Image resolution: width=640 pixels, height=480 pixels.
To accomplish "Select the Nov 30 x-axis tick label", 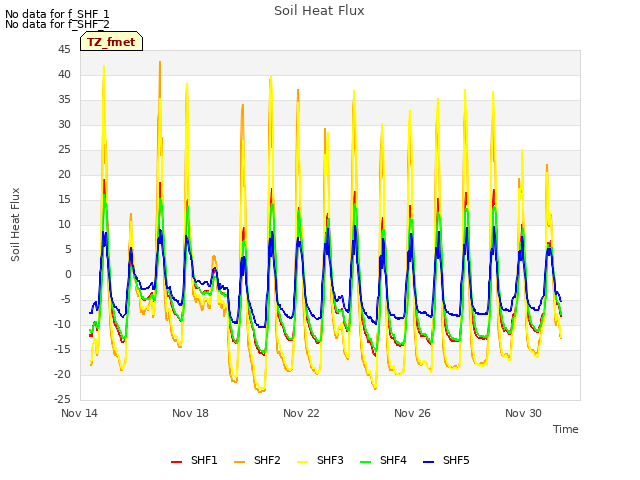I will click(x=523, y=413).
